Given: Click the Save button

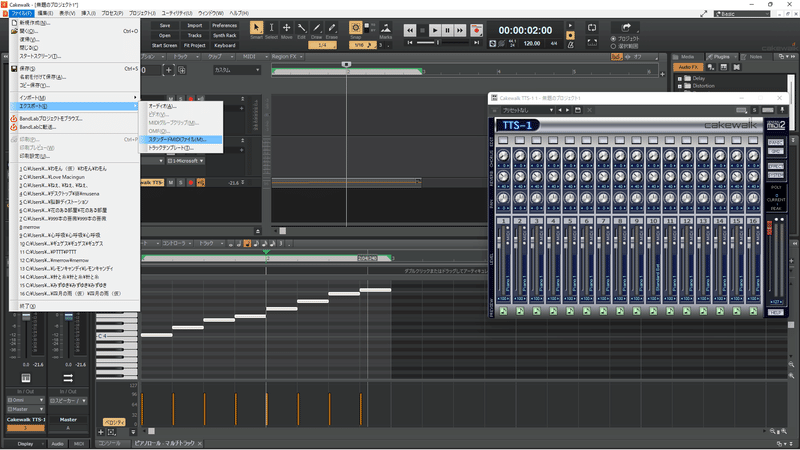Looking at the screenshot, I should (165, 26).
